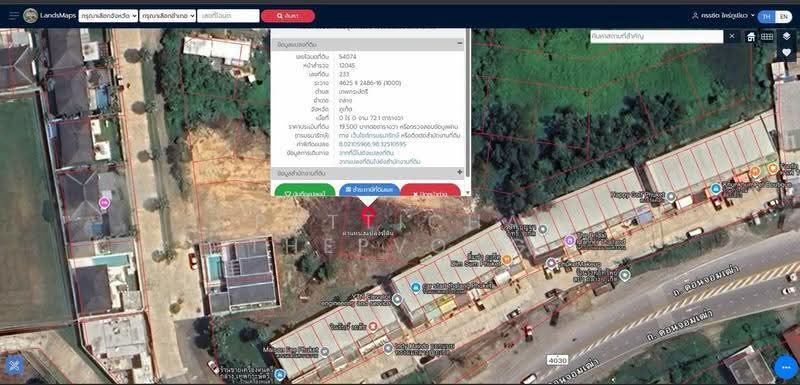Viewport: 800px width, 385px height.
Task: Open the district selection dropdown
Action: pos(167,16)
